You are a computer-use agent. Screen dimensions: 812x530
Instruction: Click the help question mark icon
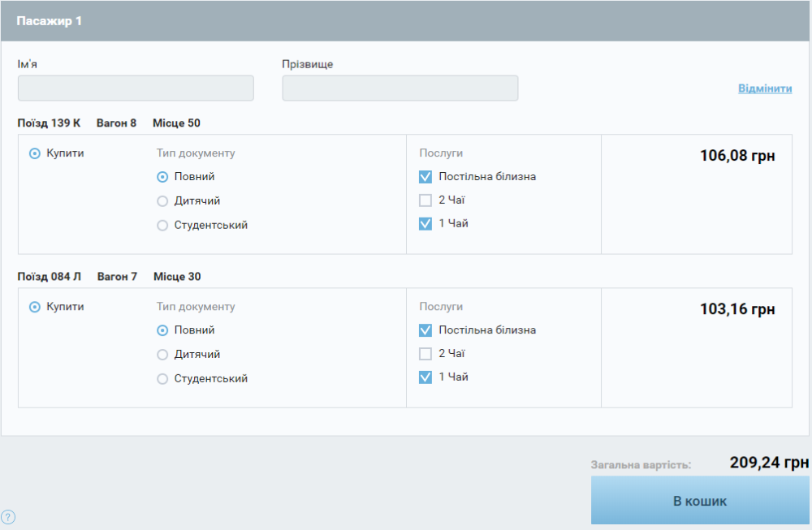[8, 517]
